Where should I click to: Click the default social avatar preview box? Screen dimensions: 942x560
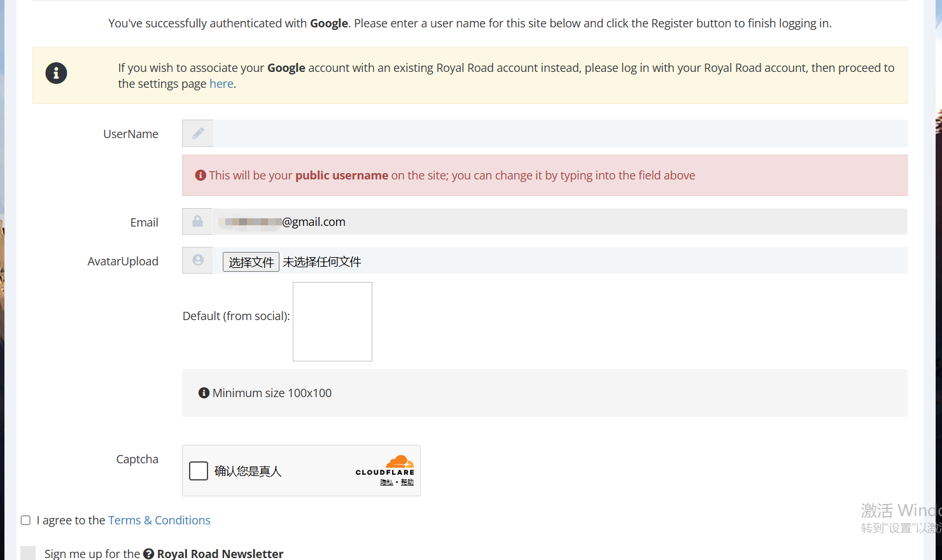tap(332, 322)
